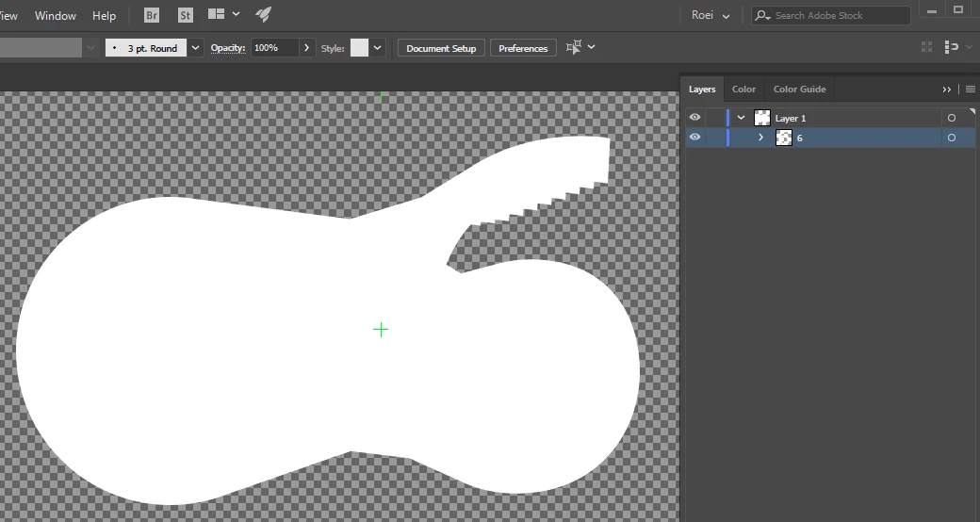
Task: Select the Layer 1 row name
Action: coord(791,118)
